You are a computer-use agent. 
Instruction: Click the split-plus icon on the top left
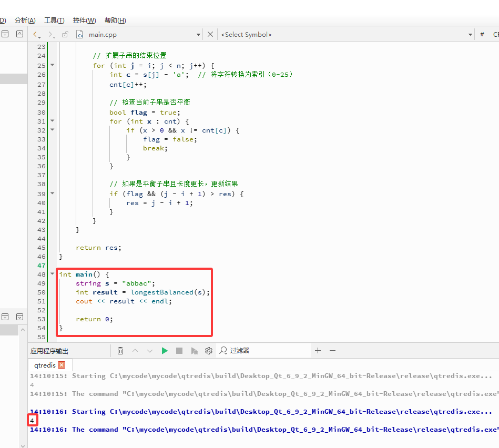(x=5, y=34)
